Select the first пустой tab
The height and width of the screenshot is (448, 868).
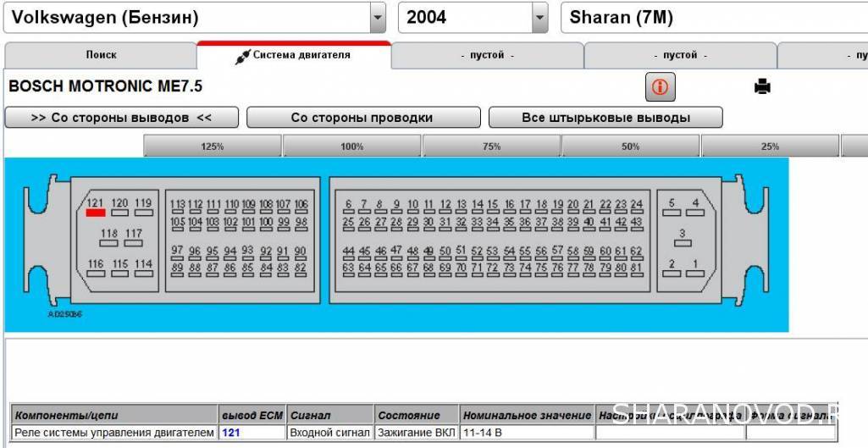tap(487, 56)
